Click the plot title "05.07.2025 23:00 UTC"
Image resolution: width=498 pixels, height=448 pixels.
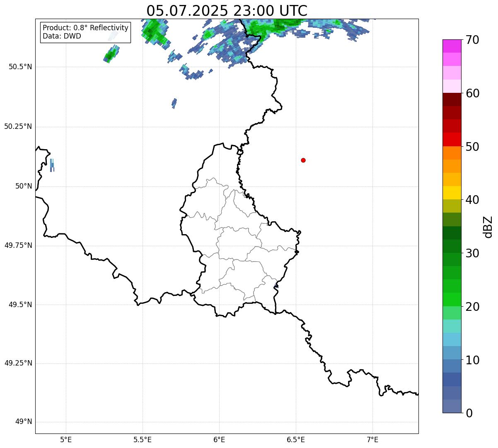227,10
